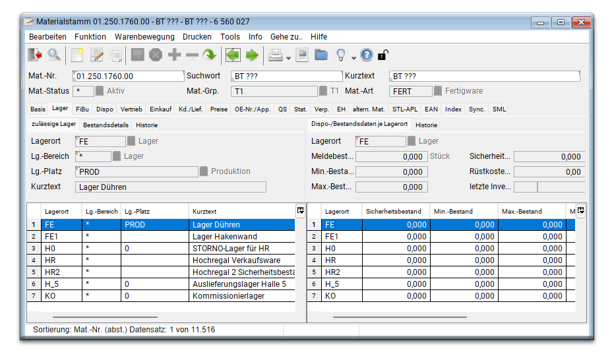
Task: Open help with the question mark icon
Action: pyautogui.click(x=367, y=55)
